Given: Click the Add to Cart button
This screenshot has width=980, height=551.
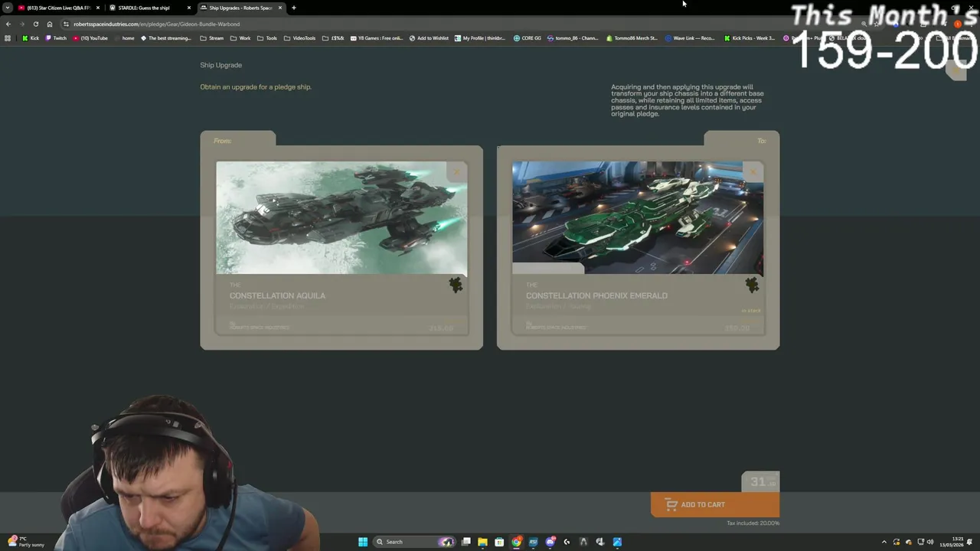Looking at the screenshot, I should click(x=715, y=504).
